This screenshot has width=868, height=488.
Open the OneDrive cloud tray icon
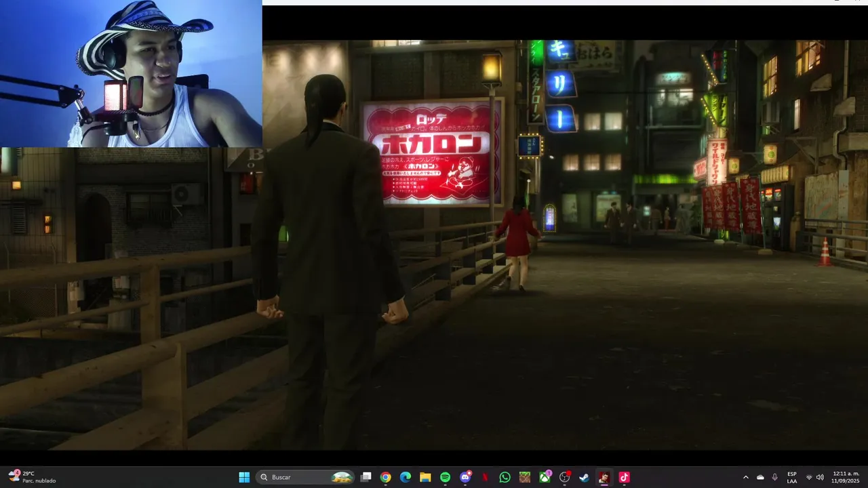(x=760, y=477)
